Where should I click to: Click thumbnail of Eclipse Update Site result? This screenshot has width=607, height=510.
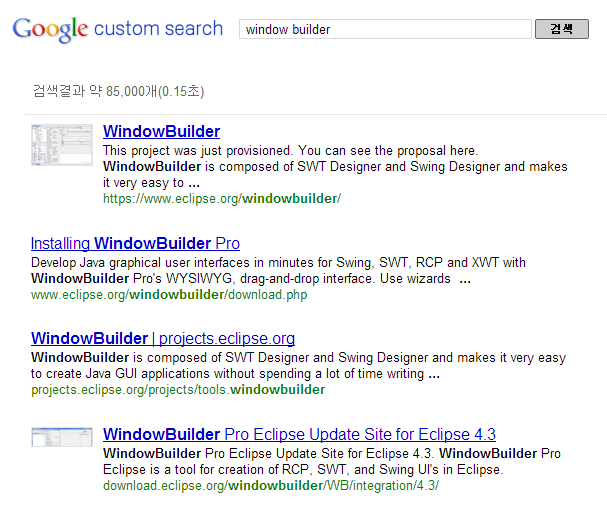[62, 437]
